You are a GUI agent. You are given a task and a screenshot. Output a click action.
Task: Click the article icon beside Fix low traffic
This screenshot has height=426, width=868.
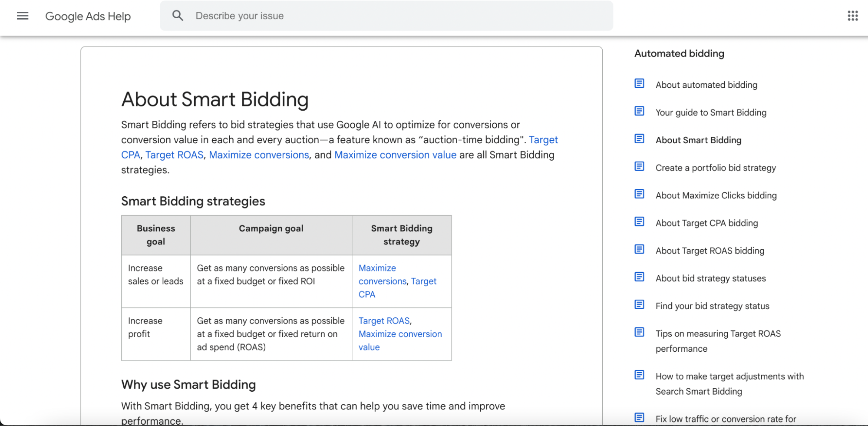639,417
